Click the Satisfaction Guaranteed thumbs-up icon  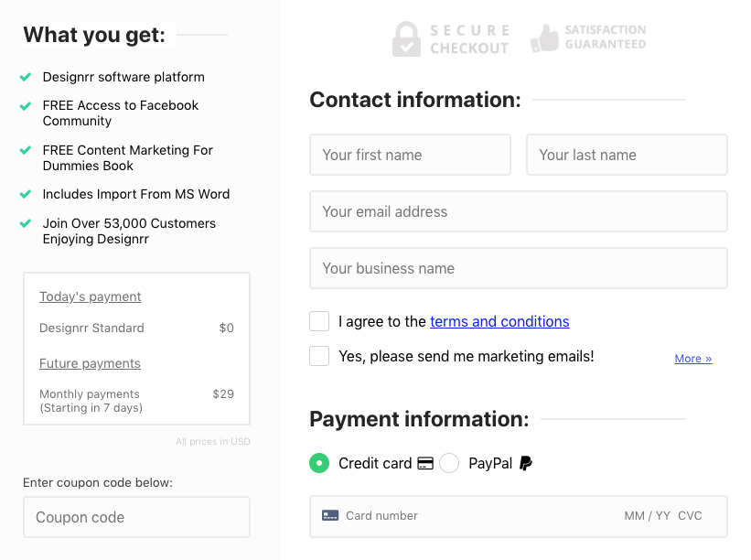[x=544, y=38]
